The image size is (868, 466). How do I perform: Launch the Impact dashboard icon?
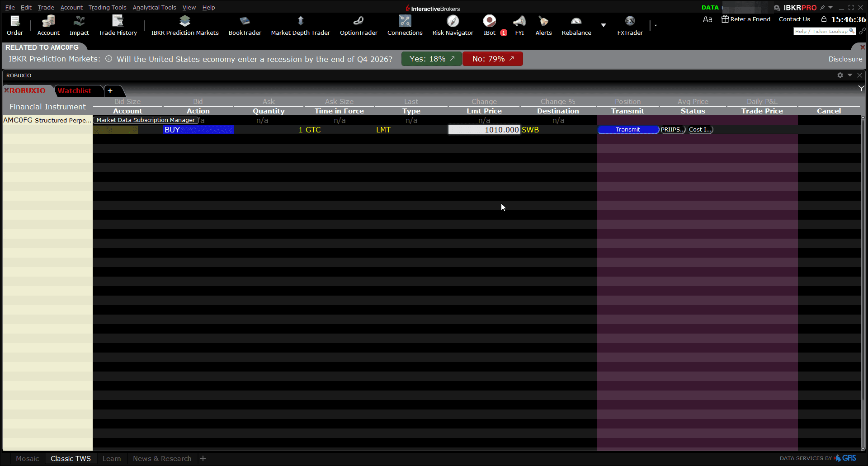coord(79,26)
